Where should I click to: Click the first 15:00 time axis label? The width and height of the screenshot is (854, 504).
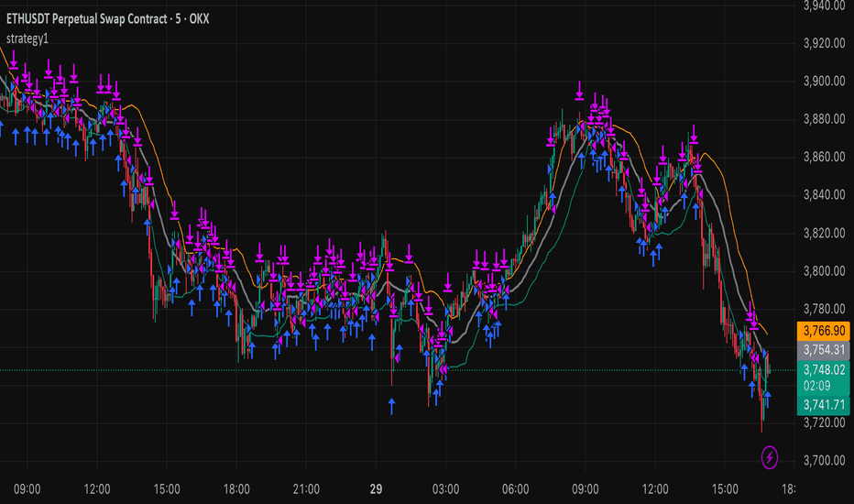tap(167, 489)
